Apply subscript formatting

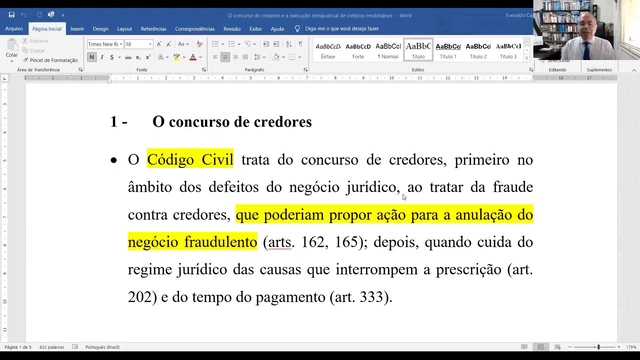pyautogui.click(x=138, y=58)
